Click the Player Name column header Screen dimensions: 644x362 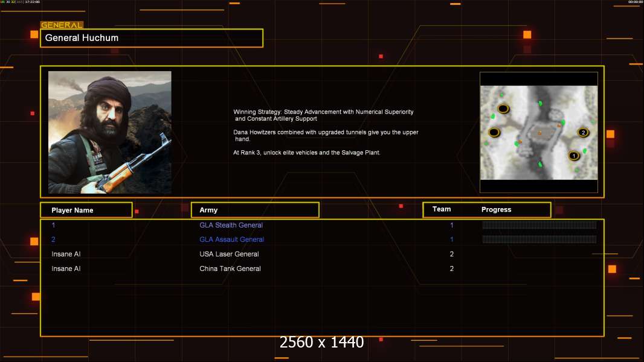[86, 210]
